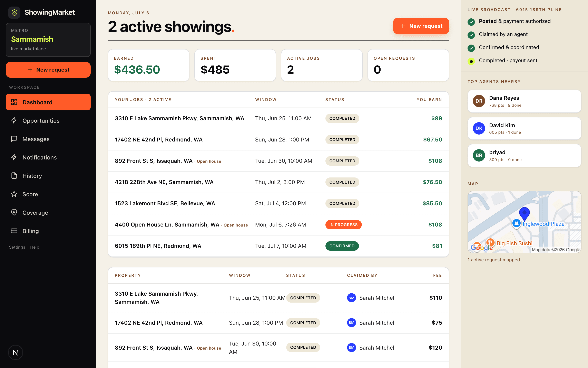The width and height of the screenshot is (588, 368).
Task: Click 892 Front St S in Your Jobs table
Action: [x=154, y=161]
